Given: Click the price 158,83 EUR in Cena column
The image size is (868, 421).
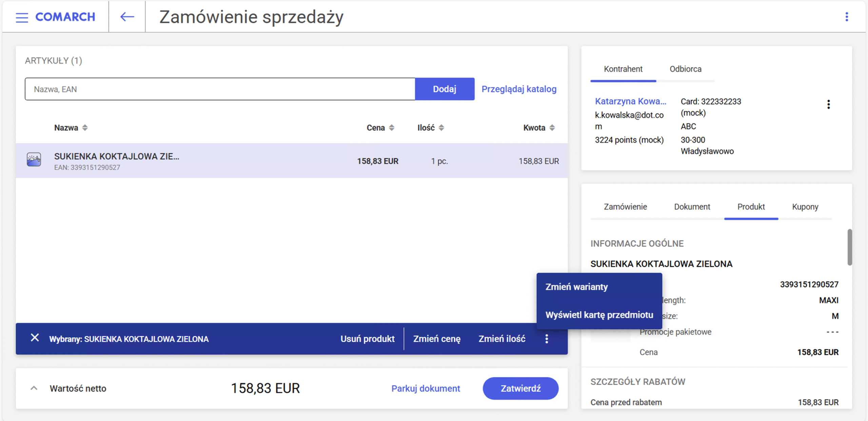Looking at the screenshot, I should (377, 161).
